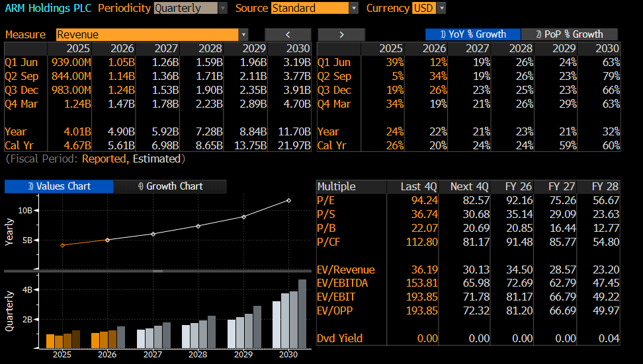
Task: Switch to the PoP % Growth tab
Action: tap(570, 34)
